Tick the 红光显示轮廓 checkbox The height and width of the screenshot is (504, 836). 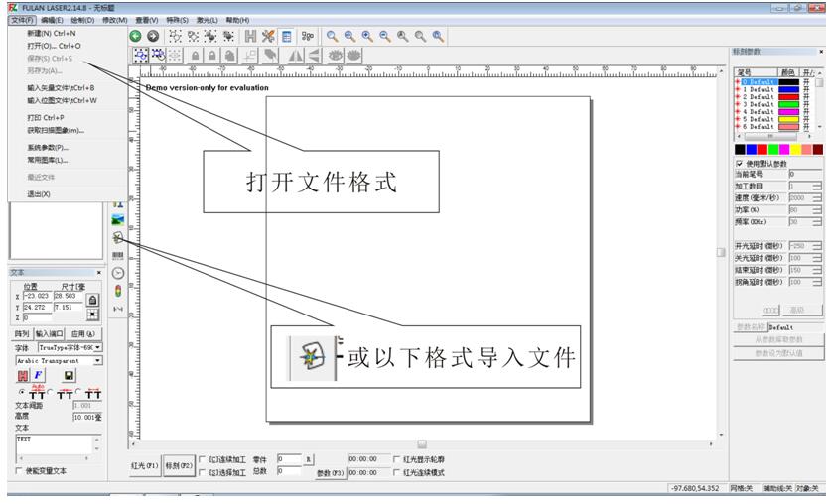[x=397, y=459]
